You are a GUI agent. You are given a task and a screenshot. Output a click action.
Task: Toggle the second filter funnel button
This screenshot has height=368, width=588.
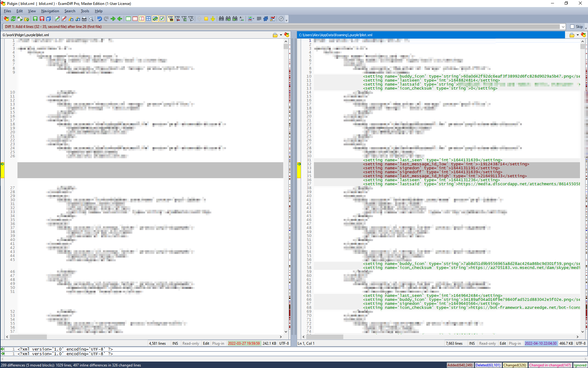click(177, 19)
